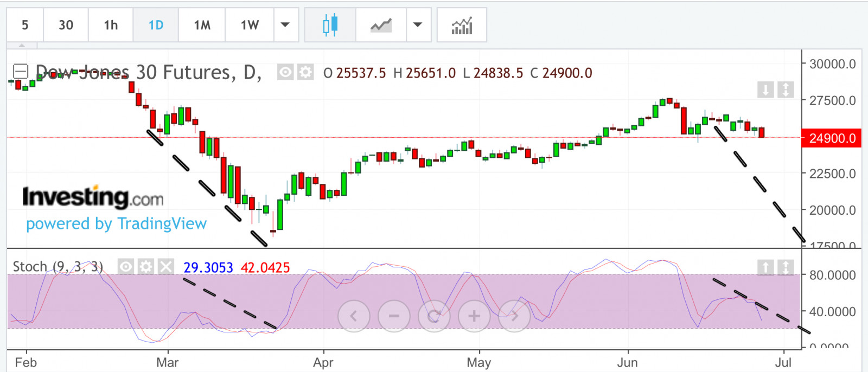Switch to the 1W interval
The image size is (868, 372).
pyautogui.click(x=250, y=25)
